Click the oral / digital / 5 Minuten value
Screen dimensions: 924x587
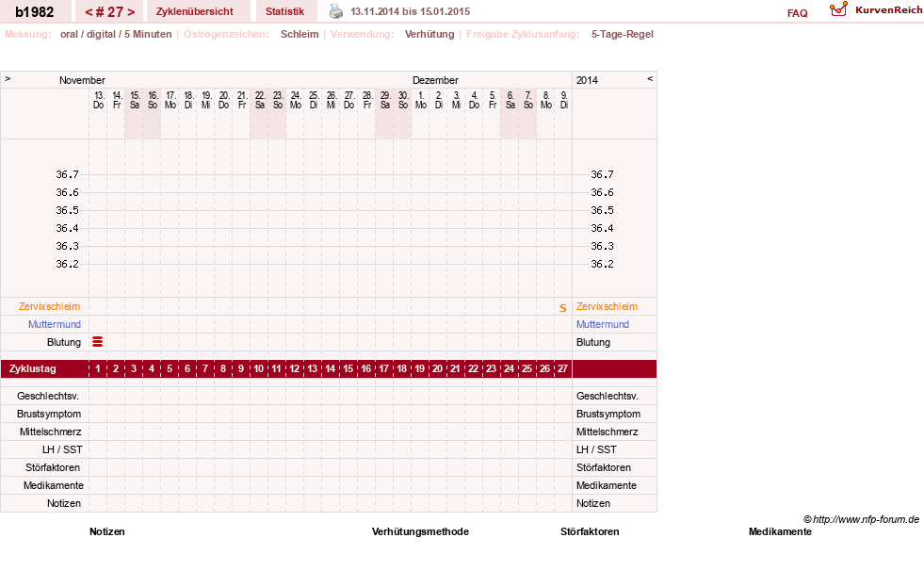point(116,34)
